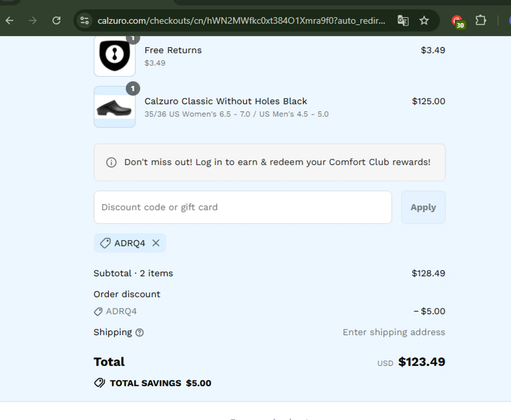The width and height of the screenshot is (511, 420).
Task: Click the Apply discount button
Action: (423, 207)
